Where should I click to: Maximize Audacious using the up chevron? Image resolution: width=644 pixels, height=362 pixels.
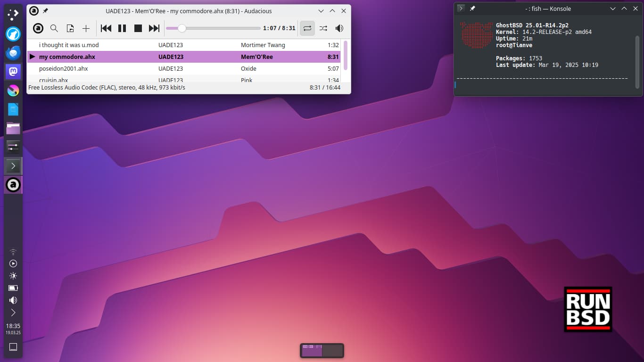[332, 11]
